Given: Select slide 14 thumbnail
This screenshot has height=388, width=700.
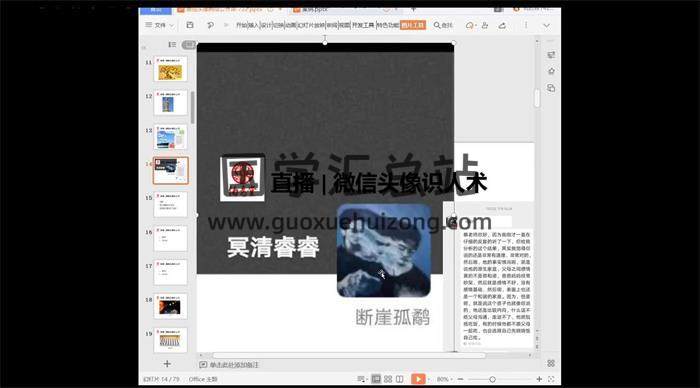Looking at the screenshot, I should click(171, 170).
